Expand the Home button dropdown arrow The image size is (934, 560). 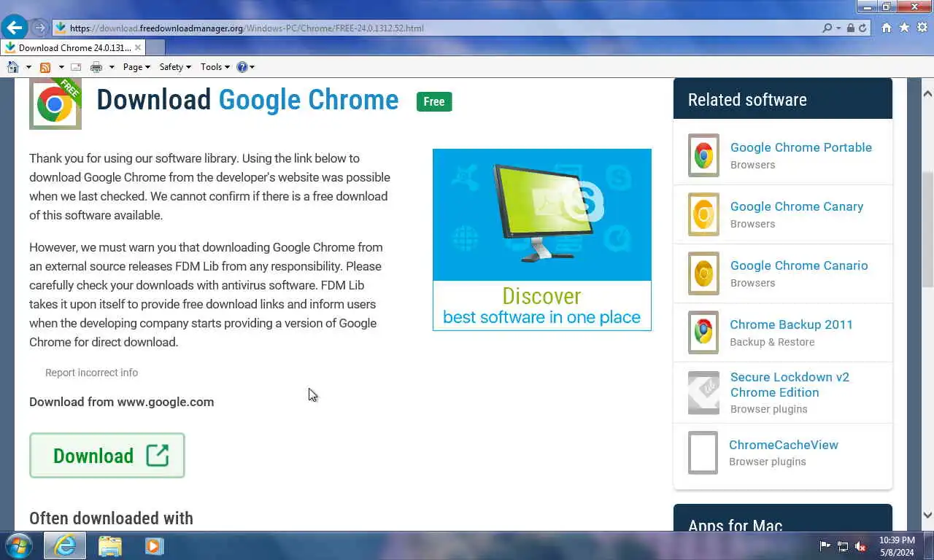click(x=28, y=67)
